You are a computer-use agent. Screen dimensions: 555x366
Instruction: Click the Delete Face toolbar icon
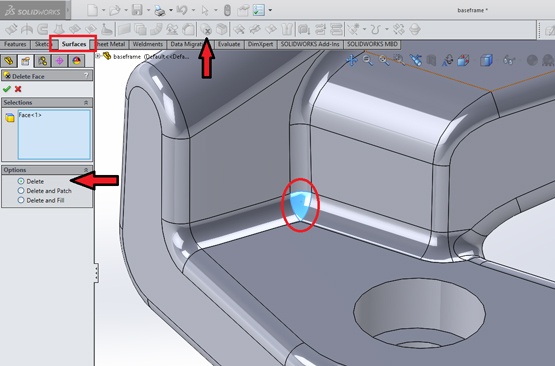tap(206, 29)
